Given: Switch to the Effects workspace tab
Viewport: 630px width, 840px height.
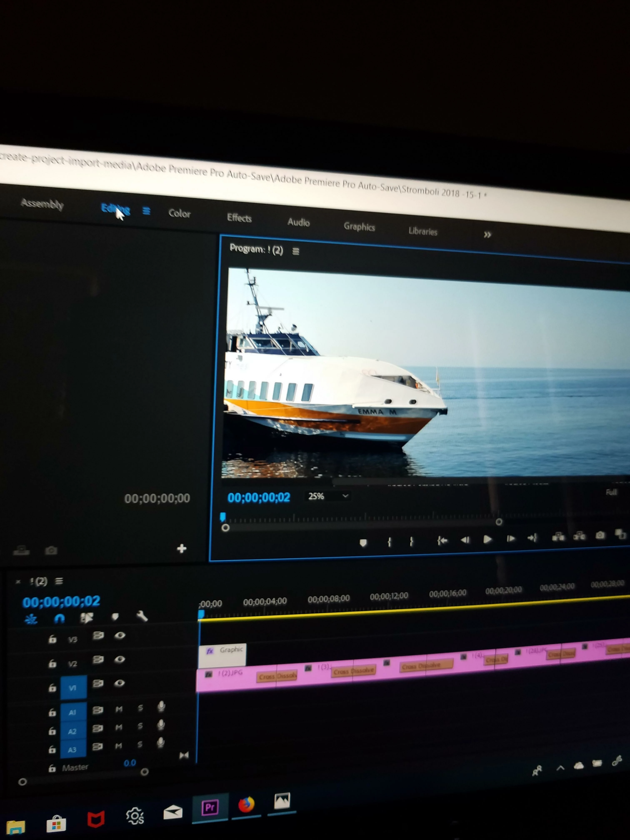Looking at the screenshot, I should (x=239, y=218).
